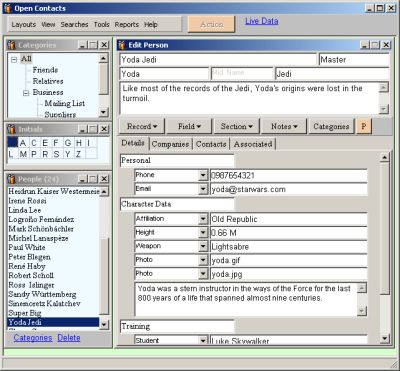
Task: Switch to the Companies tab
Action: pyautogui.click(x=170, y=144)
